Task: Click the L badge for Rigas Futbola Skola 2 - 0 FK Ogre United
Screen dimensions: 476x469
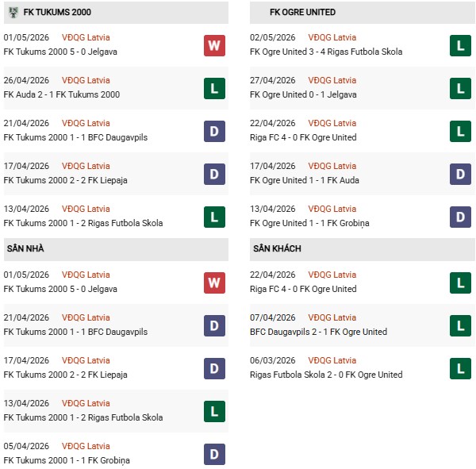Action: point(460,369)
